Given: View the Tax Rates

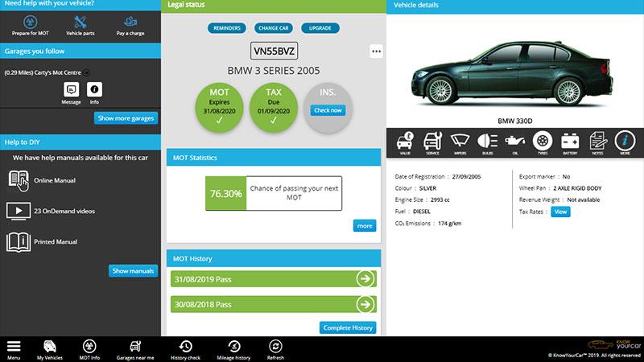Looking at the screenshot, I should click(560, 212).
